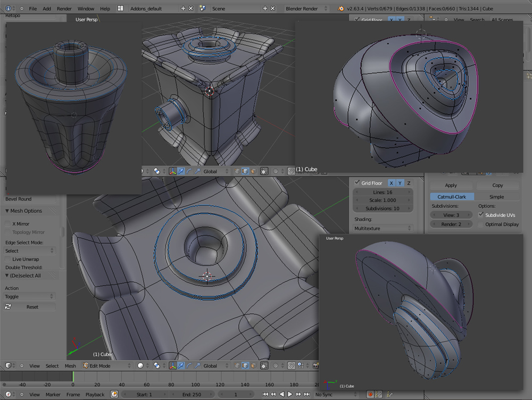Select the translate manipulator arrow icon

tap(181, 365)
